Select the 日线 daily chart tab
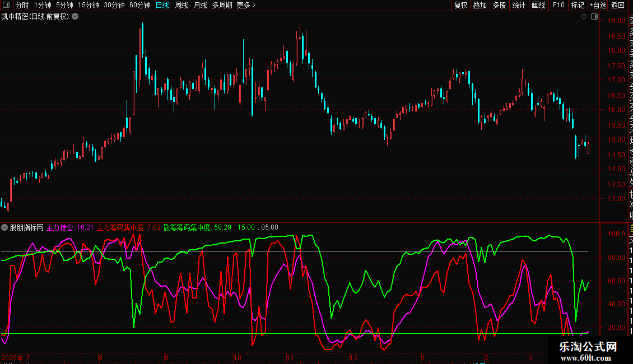This screenshot has height=364, width=633. [x=162, y=5]
